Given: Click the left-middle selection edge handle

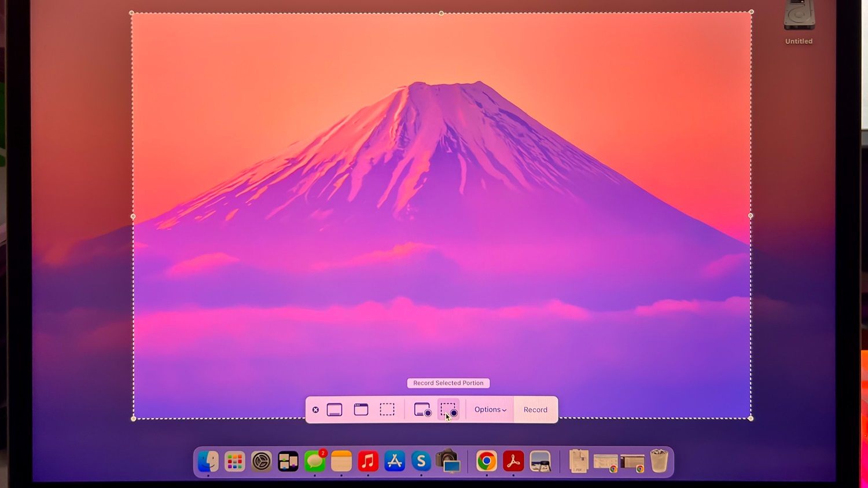Looking at the screenshot, I should [x=133, y=217].
